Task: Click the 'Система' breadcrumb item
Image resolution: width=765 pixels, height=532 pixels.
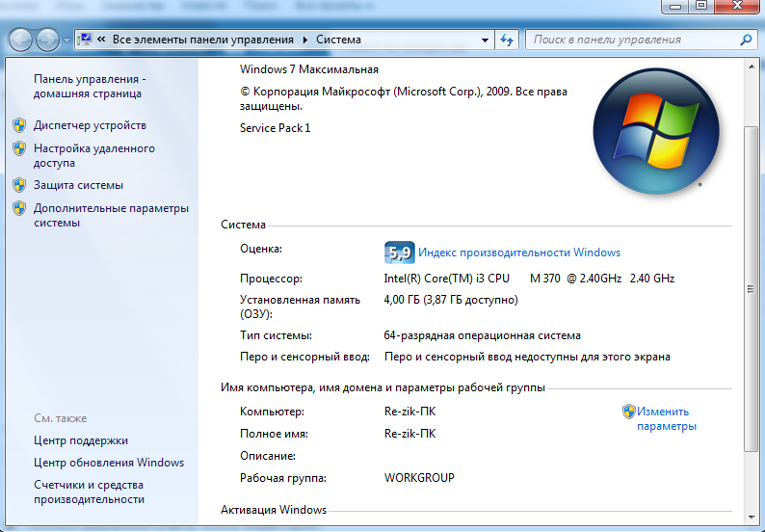Action: tap(338, 40)
